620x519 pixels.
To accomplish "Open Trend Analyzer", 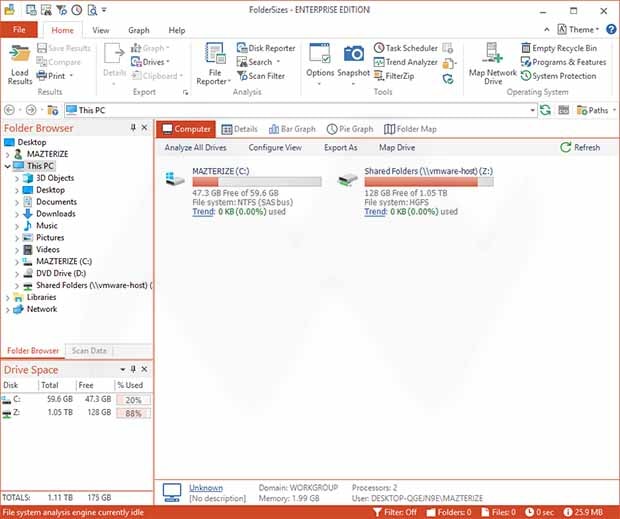I will tap(406, 62).
